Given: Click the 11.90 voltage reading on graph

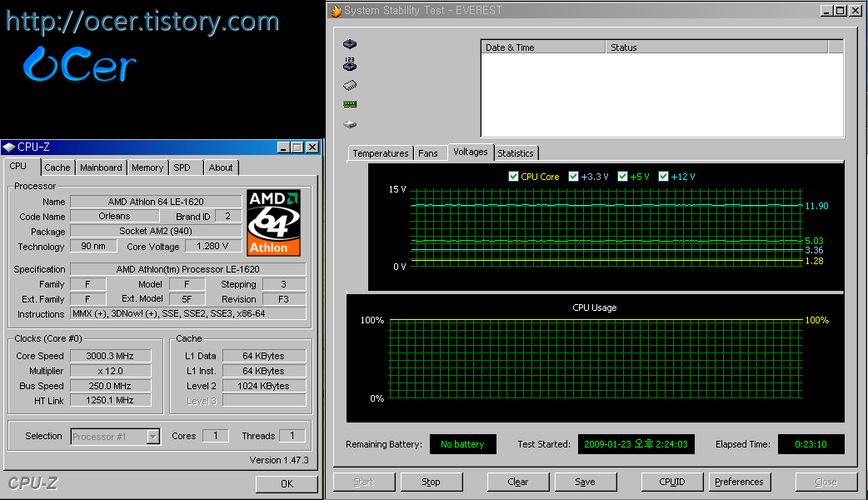Looking at the screenshot, I should (x=816, y=206).
